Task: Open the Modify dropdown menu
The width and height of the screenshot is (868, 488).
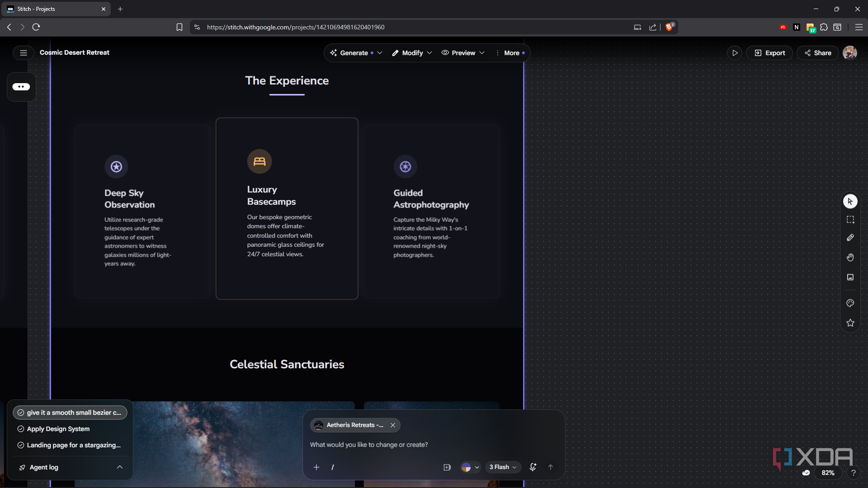Action: coord(412,53)
